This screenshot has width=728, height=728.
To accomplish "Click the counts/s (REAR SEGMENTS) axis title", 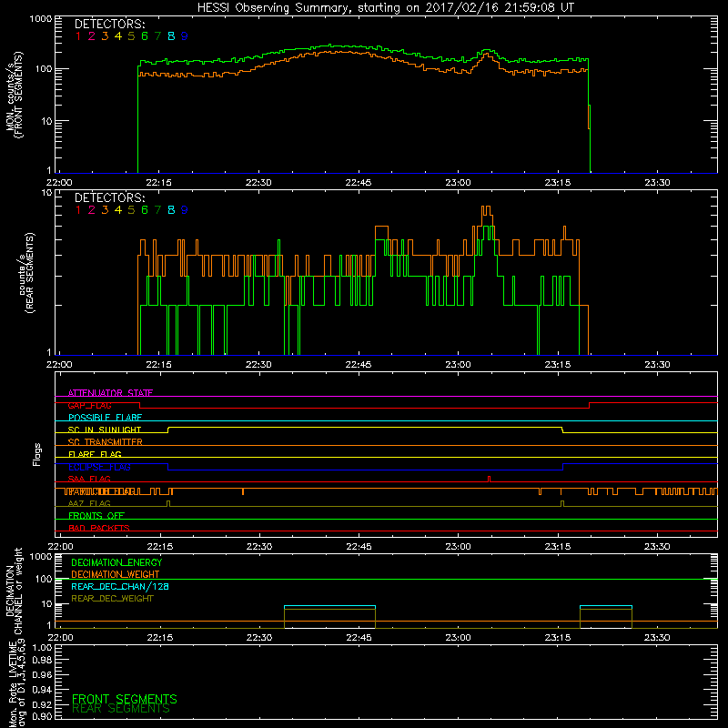I will [26, 272].
